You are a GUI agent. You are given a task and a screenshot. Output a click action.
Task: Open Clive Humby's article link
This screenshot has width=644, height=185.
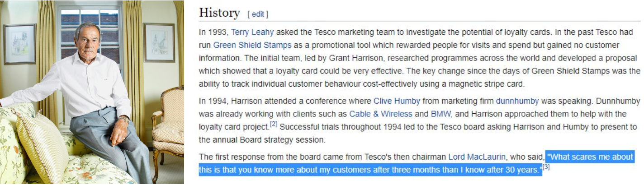click(x=397, y=101)
